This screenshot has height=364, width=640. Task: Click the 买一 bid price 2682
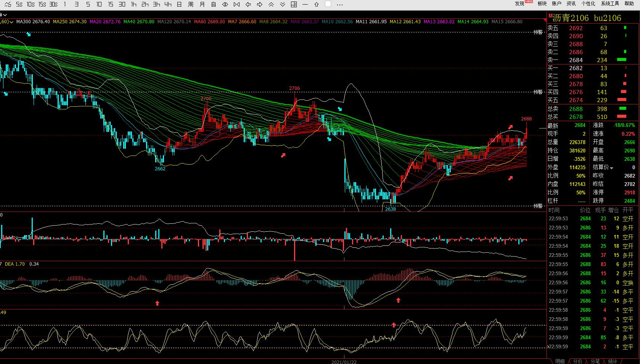(576, 68)
